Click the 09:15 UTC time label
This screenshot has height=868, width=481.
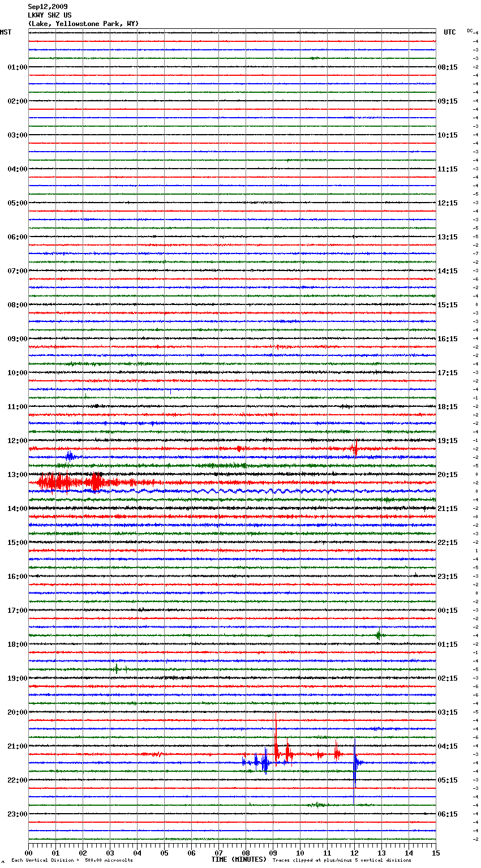coord(448,101)
